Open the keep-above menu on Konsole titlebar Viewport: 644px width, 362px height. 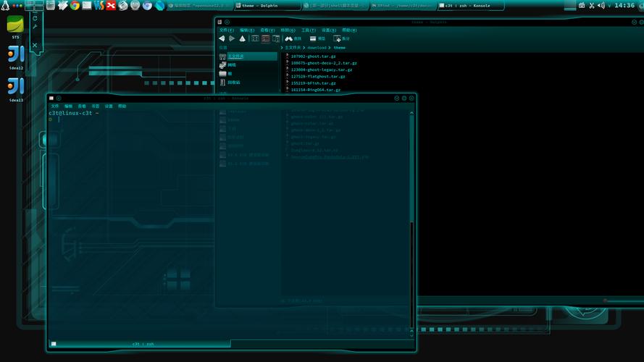[59, 98]
